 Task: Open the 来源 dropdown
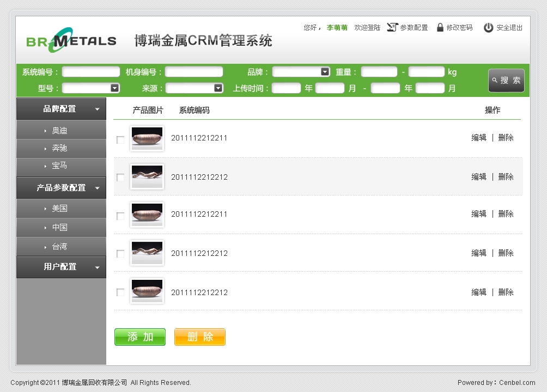pyautogui.click(x=195, y=88)
